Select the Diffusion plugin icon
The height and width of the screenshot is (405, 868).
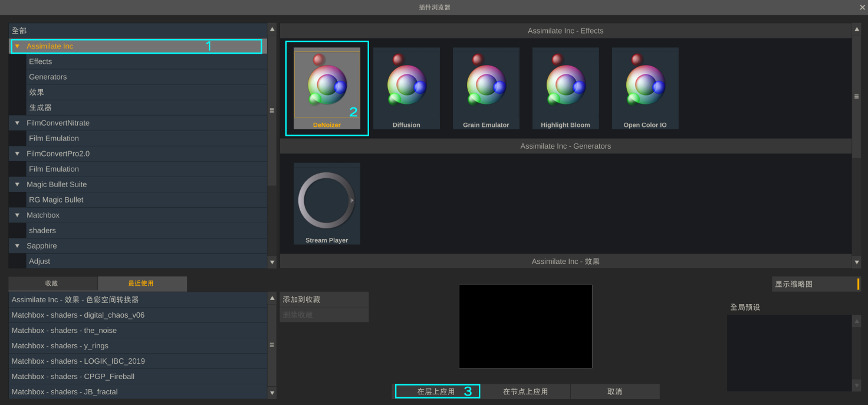(x=406, y=88)
